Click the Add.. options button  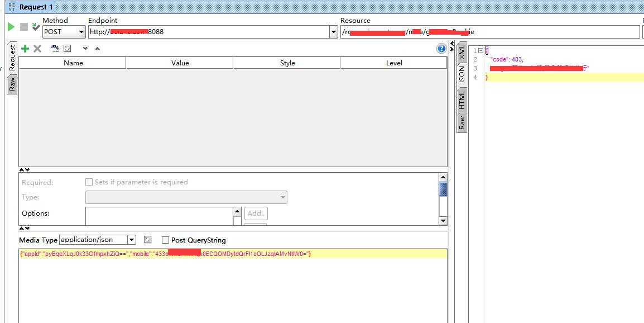coord(256,213)
